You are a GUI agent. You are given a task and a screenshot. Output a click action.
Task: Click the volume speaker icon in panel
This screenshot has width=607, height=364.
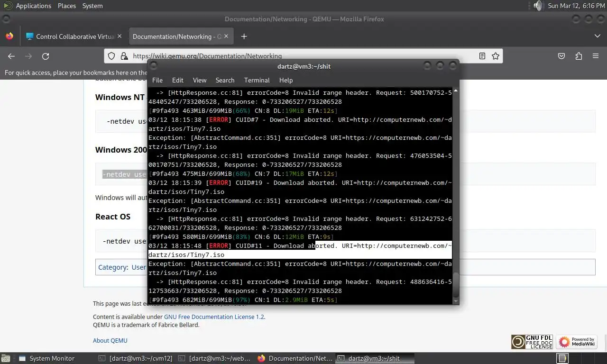[537, 6]
